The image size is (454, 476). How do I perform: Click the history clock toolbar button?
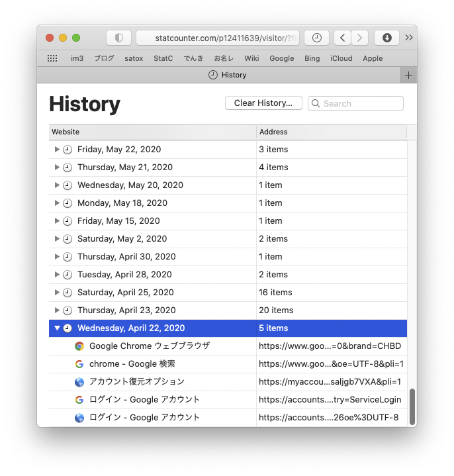pyautogui.click(x=316, y=38)
